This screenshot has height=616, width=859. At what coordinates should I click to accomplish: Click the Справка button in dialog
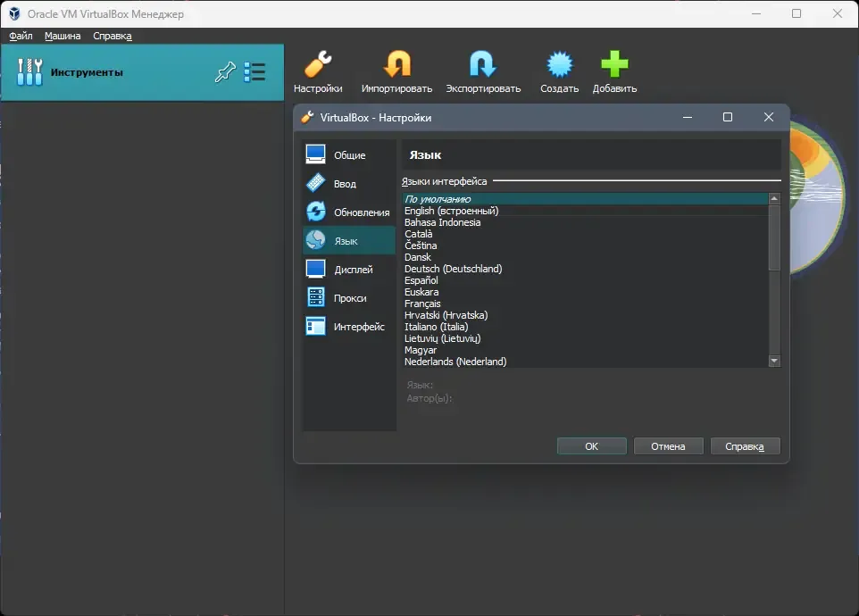[745, 446]
